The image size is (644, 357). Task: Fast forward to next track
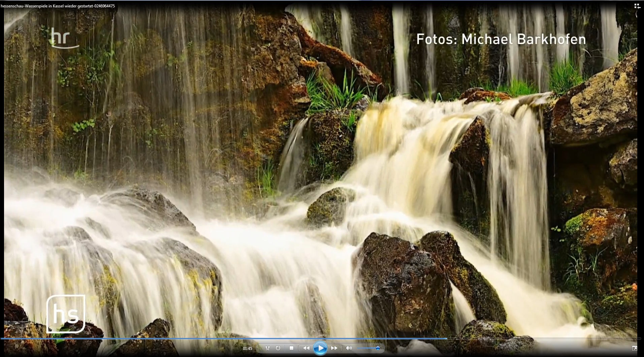[x=334, y=348]
